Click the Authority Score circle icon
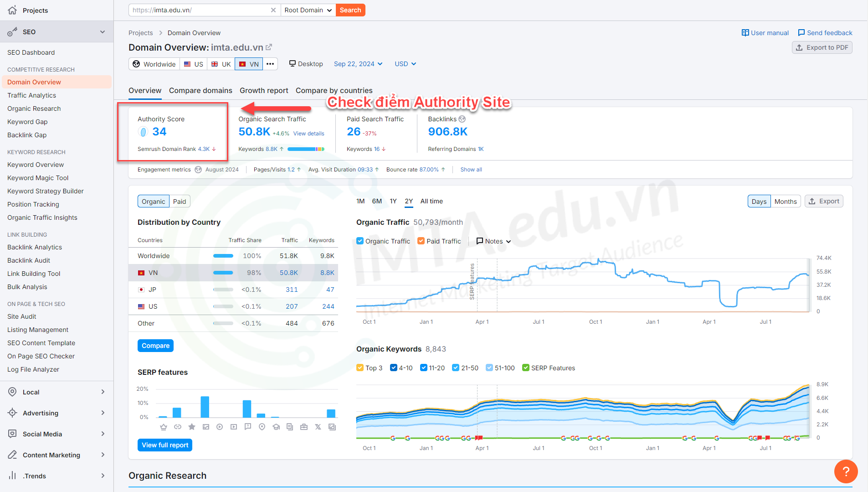Image resolution: width=868 pixels, height=492 pixels. pos(143,132)
